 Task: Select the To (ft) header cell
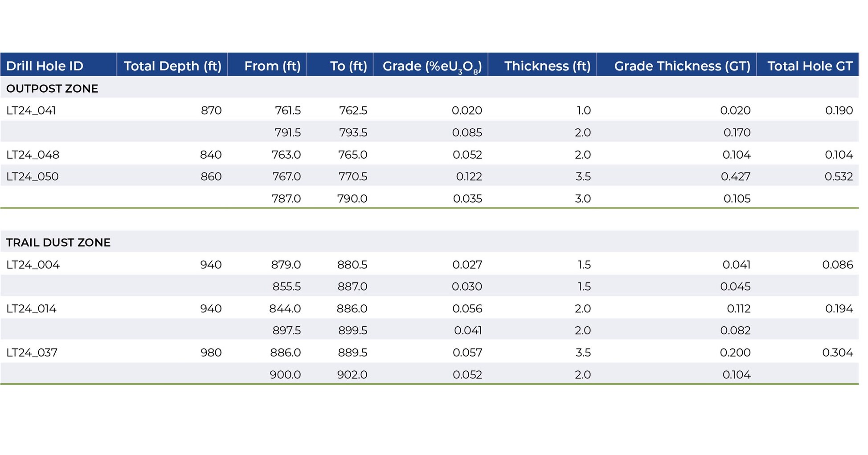(348, 66)
